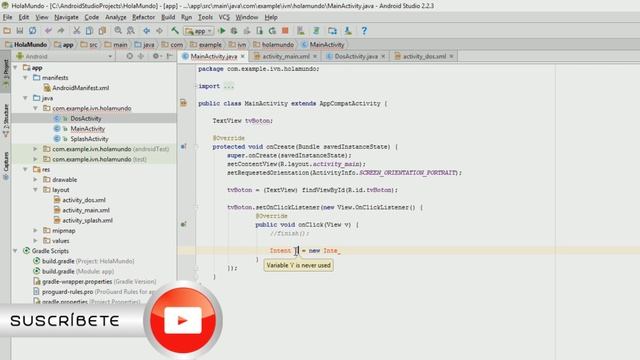Click the Find magnifier icon
Screen dimensions: 640x360
coord(118,31)
